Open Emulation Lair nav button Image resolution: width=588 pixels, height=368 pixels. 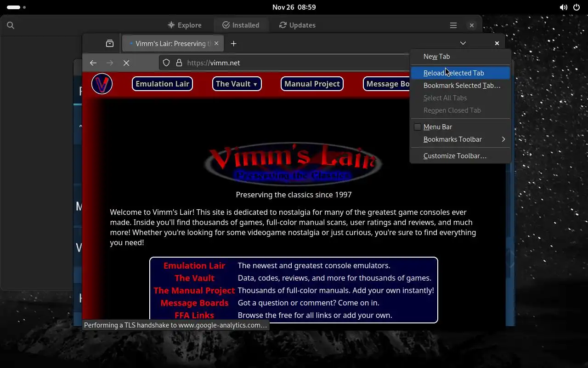point(163,84)
